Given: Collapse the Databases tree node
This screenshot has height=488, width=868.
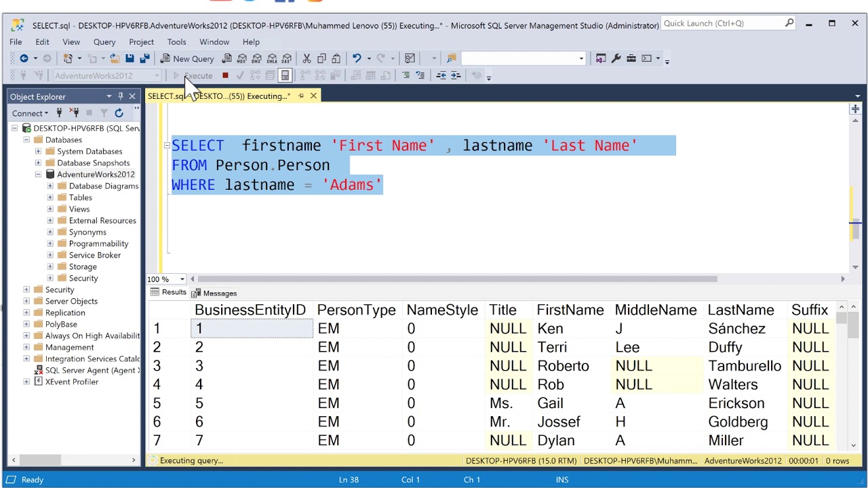Looking at the screenshot, I should click(26, 140).
